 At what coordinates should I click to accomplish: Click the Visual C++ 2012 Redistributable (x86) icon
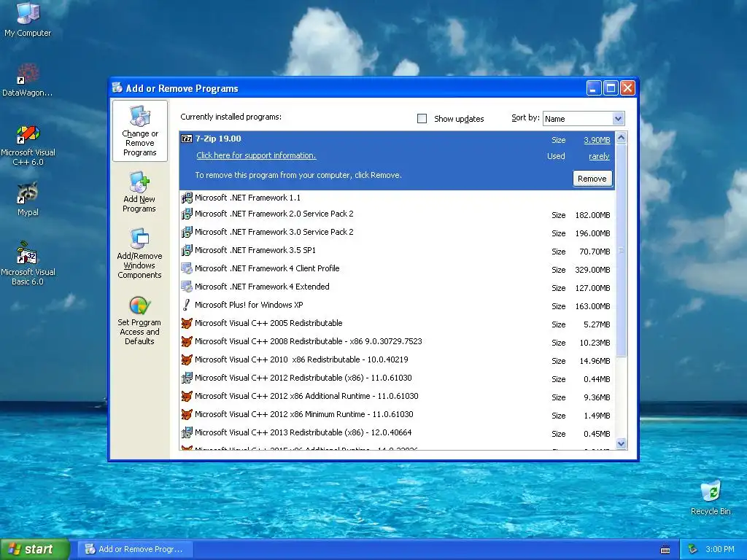[187, 378]
